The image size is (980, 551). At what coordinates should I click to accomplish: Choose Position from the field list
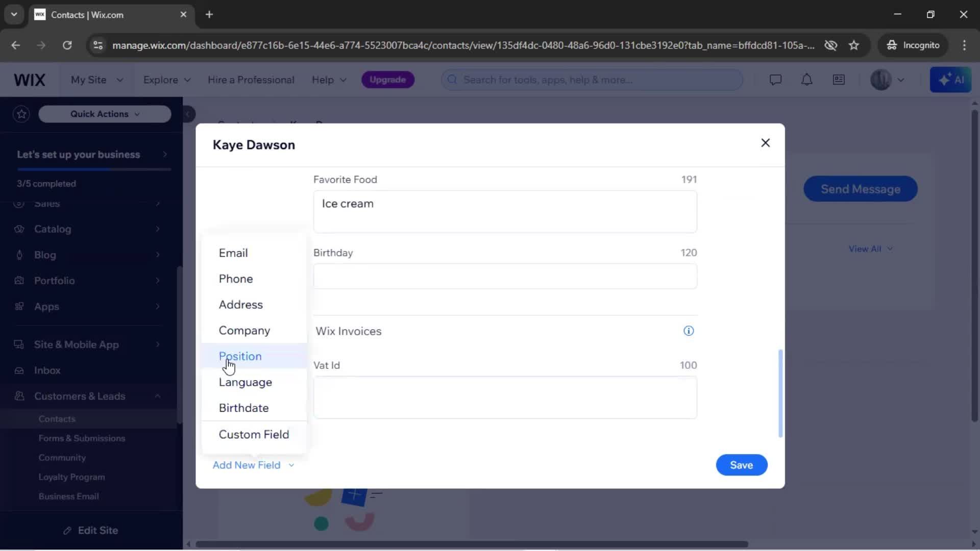pos(254,356)
